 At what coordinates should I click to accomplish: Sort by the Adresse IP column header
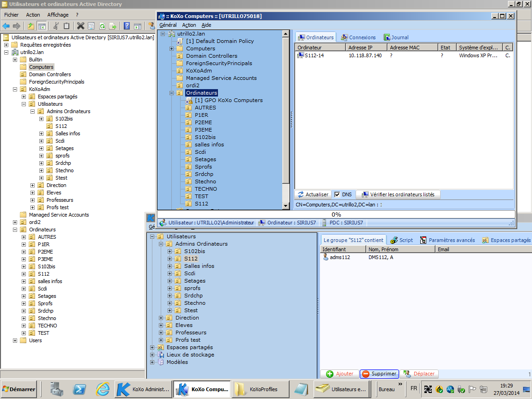pyautogui.click(x=366, y=48)
